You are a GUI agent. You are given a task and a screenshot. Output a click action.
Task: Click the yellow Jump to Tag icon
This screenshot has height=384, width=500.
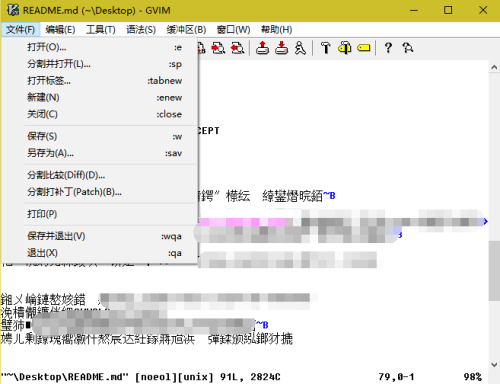pos(364,48)
